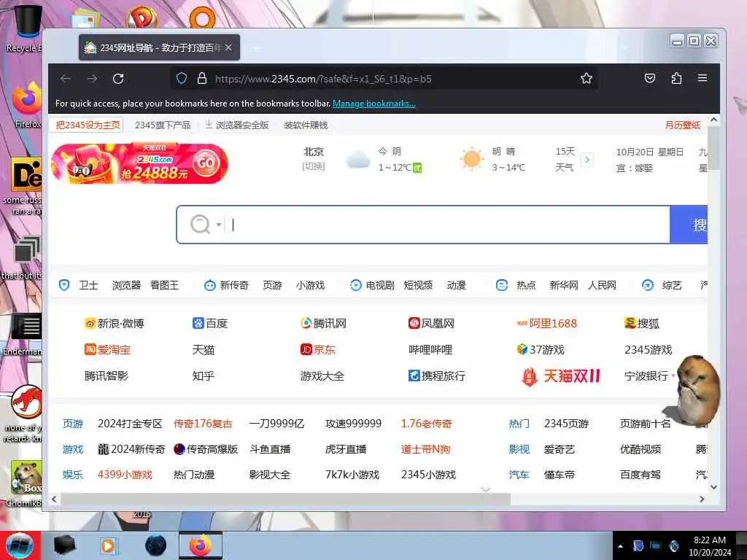Click the 新传奇 game icon
Viewport: 747px width, 560px height.
tap(209, 285)
